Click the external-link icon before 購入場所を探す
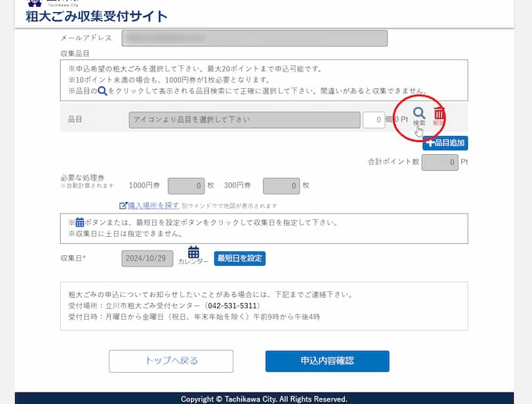532x404 pixels. [x=122, y=206]
